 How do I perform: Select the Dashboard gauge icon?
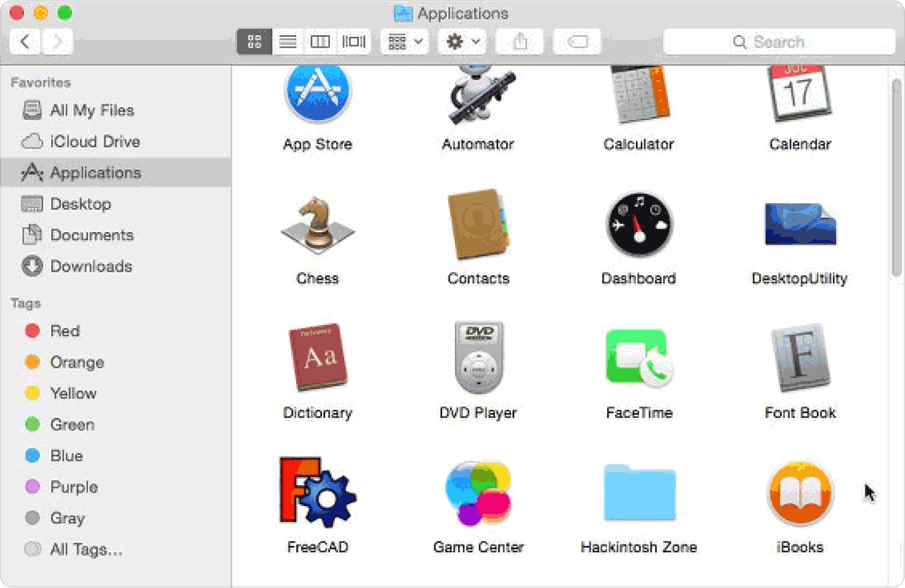coord(639,225)
